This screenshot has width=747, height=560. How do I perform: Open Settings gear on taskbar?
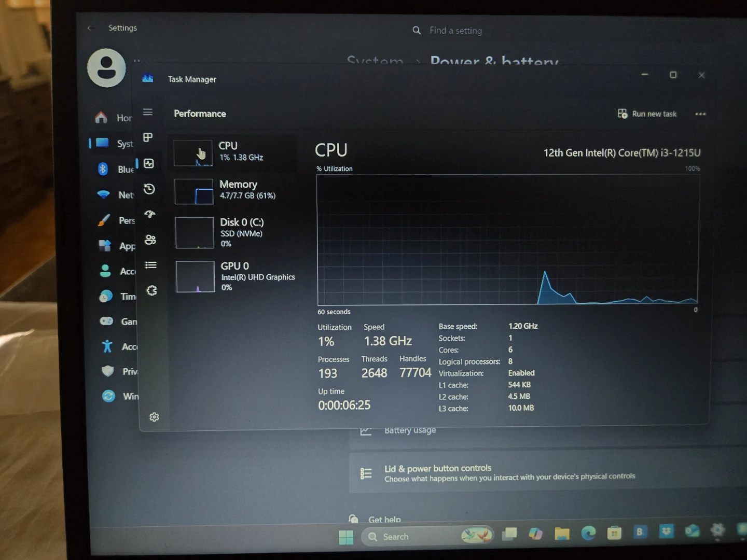click(718, 530)
